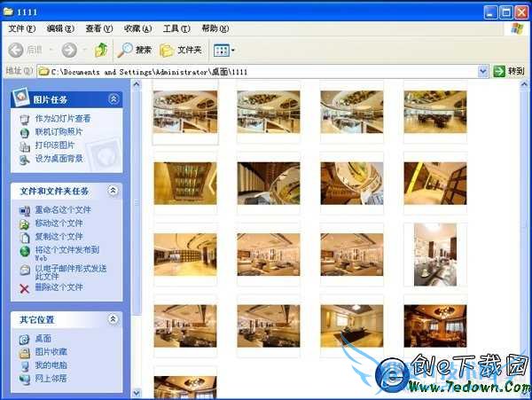Open 桌面 under other places
532x400 pixels.
coord(43,338)
